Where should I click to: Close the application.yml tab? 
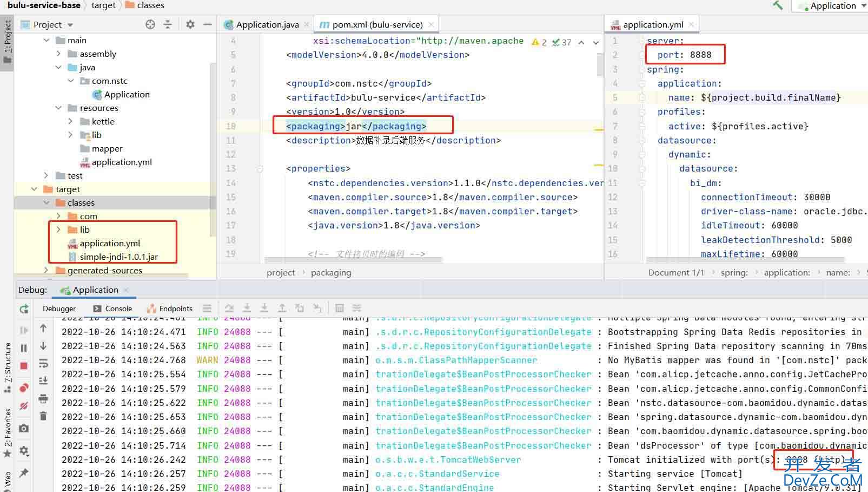[x=691, y=24]
